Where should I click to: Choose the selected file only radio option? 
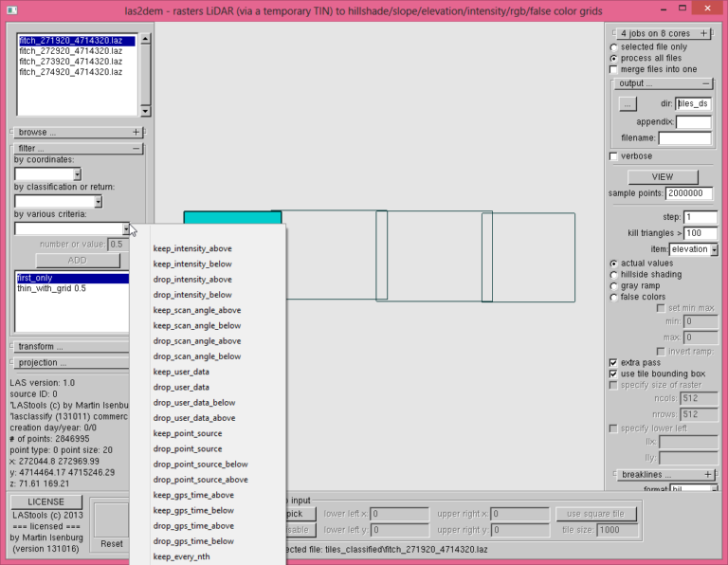(614, 46)
